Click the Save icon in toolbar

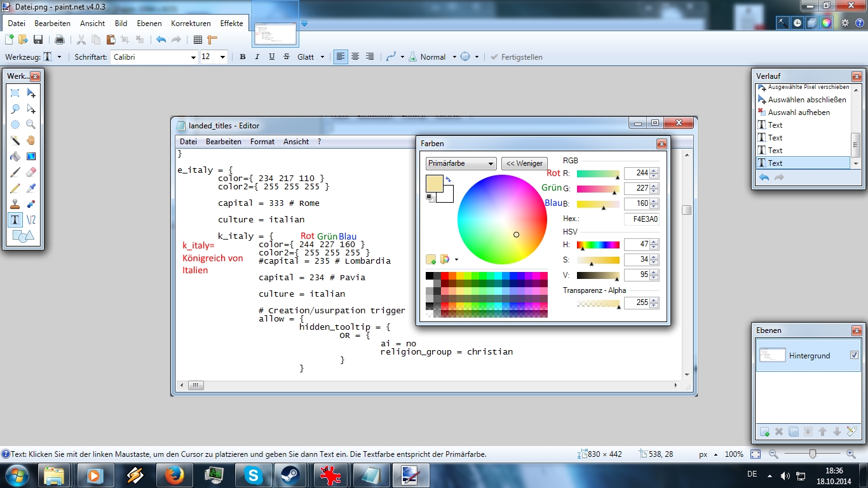[x=38, y=39]
